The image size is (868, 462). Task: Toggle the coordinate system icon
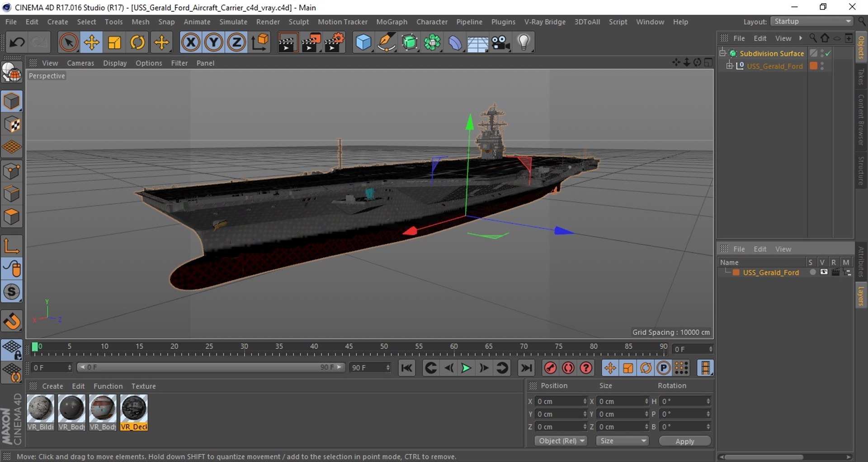click(260, 42)
